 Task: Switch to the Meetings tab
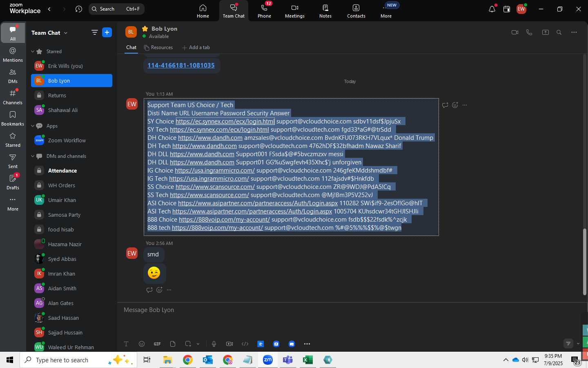click(295, 11)
